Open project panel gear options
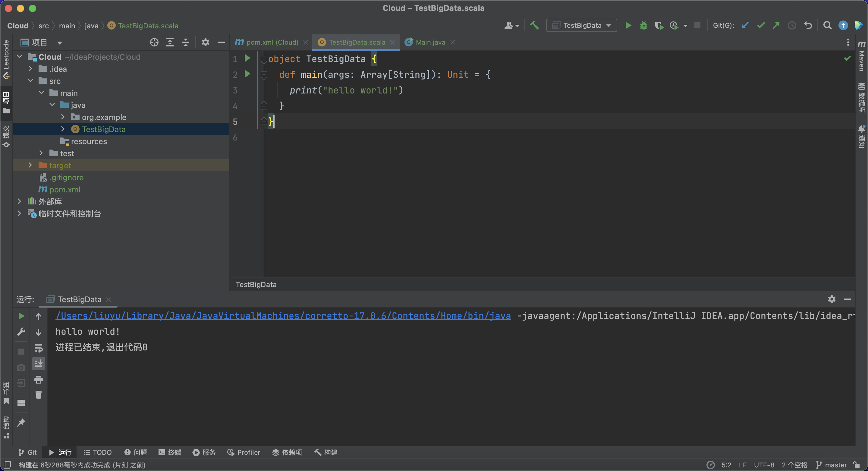868x471 pixels. click(206, 42)
